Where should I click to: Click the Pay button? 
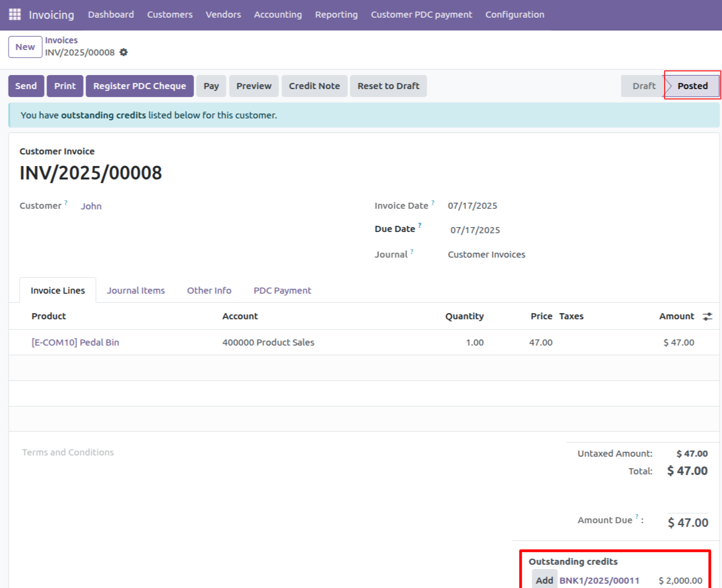pos(211,86)
